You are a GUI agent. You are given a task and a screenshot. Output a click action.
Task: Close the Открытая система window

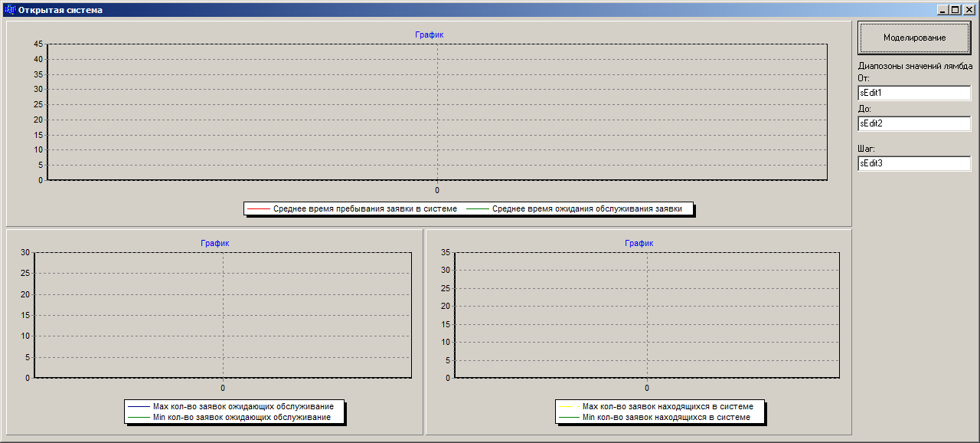pos(968,10)
